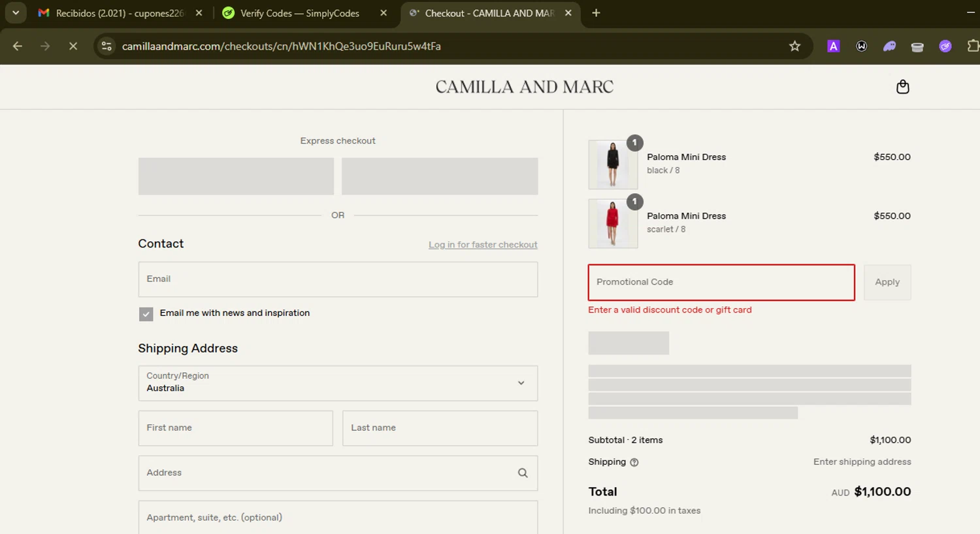The image size is (980, 534).
Task: Click the 'scarlet / 8' variant text
Action: pyautogui.click(x=666, y=229)
